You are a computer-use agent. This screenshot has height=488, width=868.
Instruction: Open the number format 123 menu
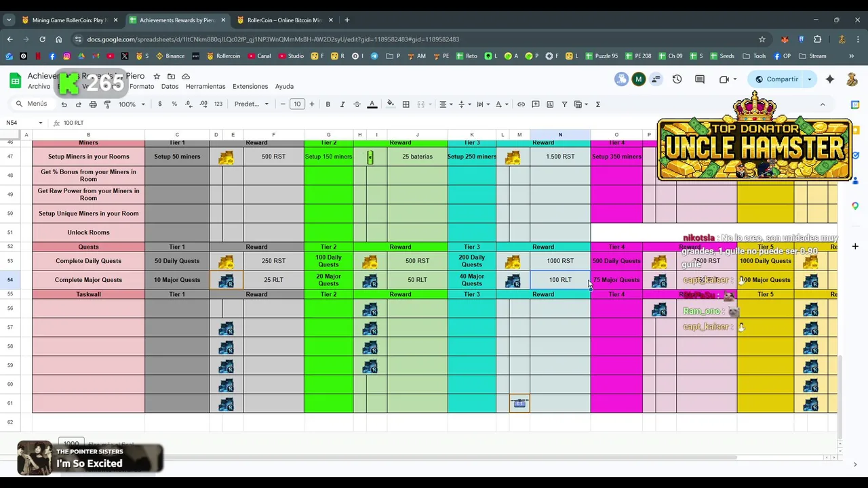coord(218,104)
